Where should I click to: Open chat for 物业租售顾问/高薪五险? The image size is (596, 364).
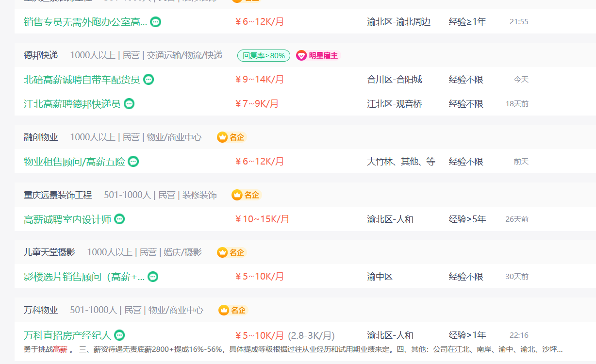pos(133,162)
